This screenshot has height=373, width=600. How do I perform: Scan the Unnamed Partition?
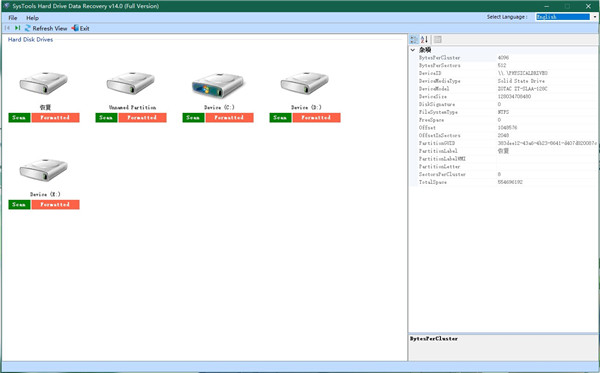click(x=106, y=117)
